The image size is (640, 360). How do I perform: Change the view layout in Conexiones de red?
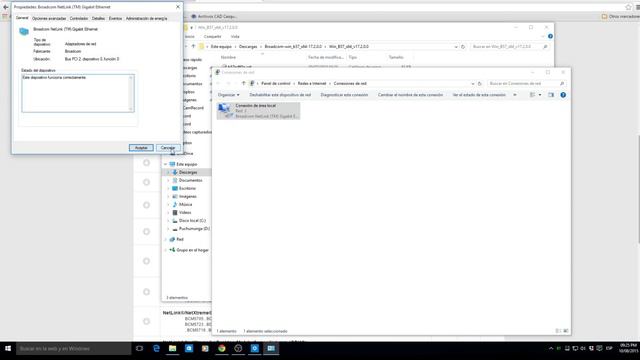point(533,95)
